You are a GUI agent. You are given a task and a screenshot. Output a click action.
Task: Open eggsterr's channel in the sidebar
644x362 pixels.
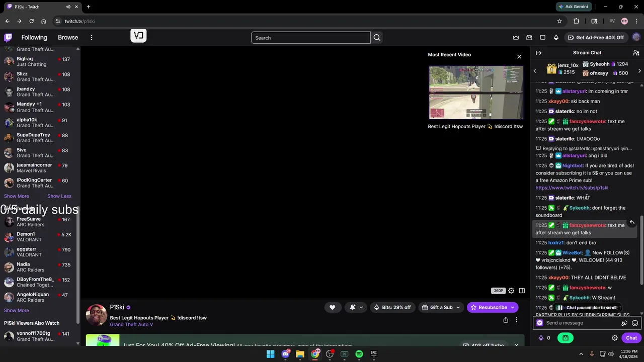(x=39, y=252)
